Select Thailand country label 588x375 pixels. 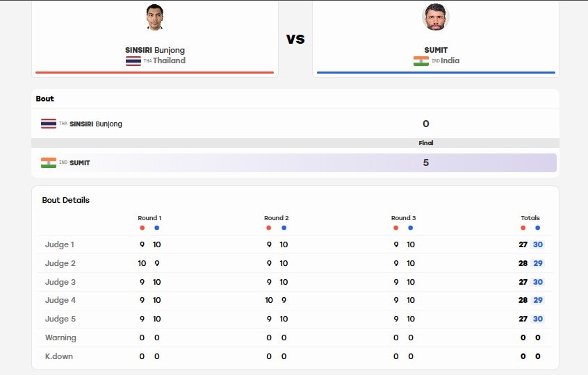(169, 60)
